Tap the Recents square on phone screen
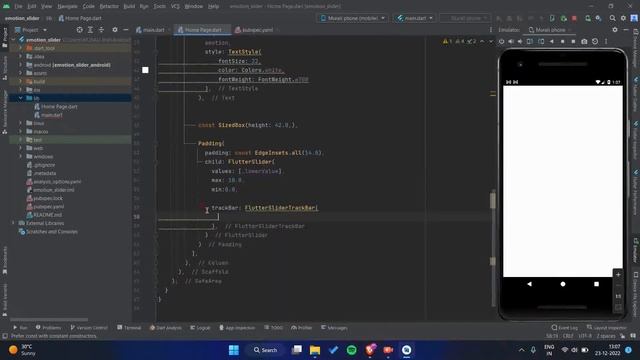Screen dimensions: 640x360 pyautogui.click(x=596, y=284)
